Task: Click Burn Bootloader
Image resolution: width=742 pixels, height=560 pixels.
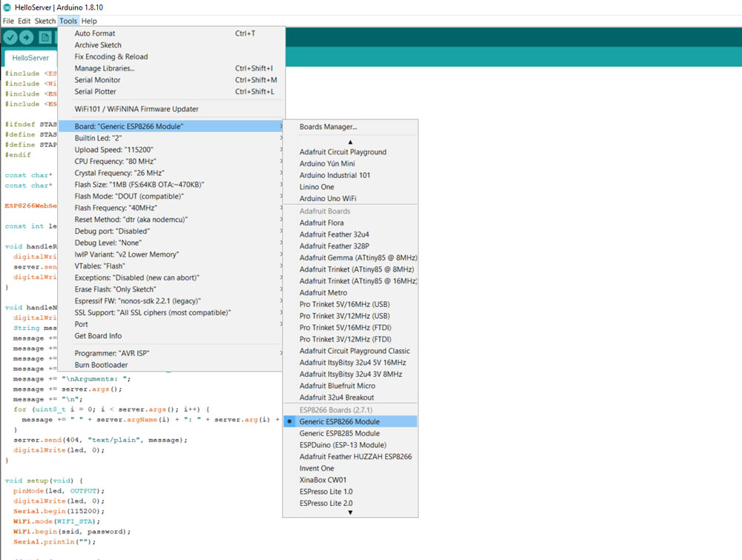Action: click(171, 365)
